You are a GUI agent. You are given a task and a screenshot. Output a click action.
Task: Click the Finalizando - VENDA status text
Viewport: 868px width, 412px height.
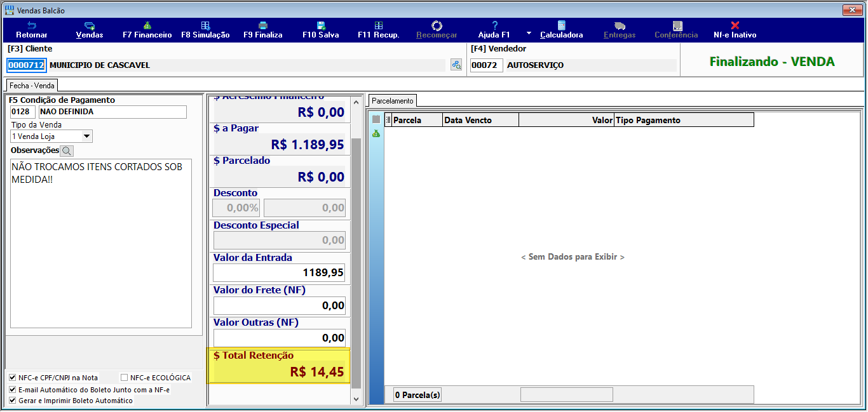pyautogui.click(x=772, y=62)
